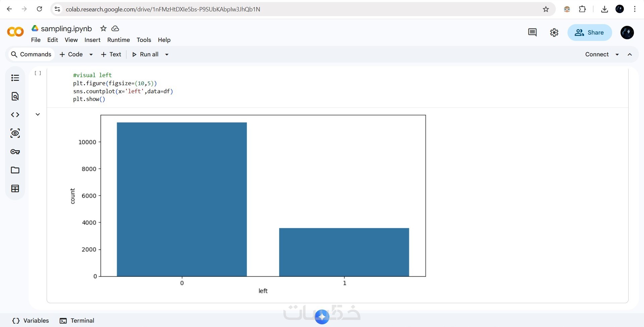Open Colab settings gear
644x327 pixels.
[554, 33]
